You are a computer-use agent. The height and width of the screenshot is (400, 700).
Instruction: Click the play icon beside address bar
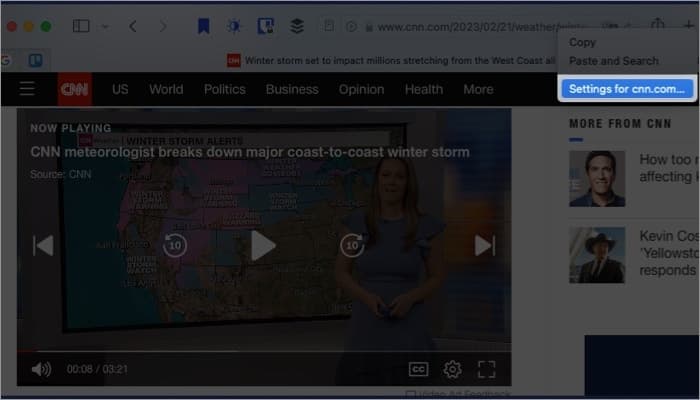tap(351, 27)
